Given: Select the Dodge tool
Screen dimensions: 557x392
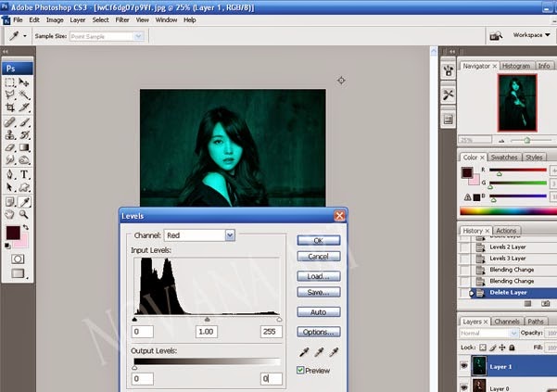Looking at the screenshot, I should (x=24, y=159).
